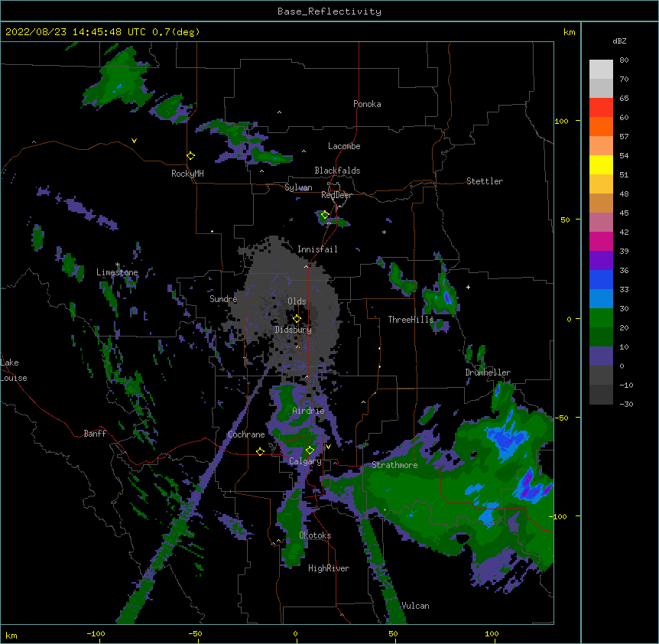Click the Banff town label
The height and width of the screenshot is (644, 659).
pyautogui.click(x=95, y=434)
